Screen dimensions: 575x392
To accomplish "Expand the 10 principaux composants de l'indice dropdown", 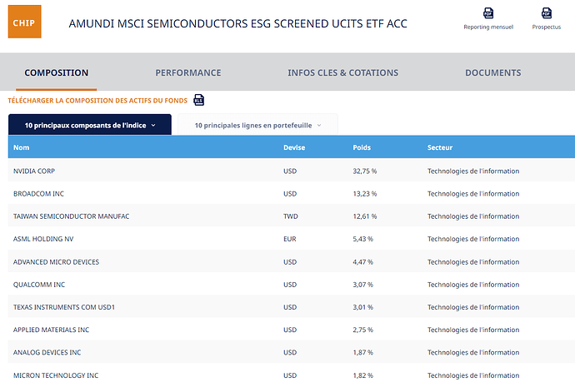I will (x=90, y=125).
